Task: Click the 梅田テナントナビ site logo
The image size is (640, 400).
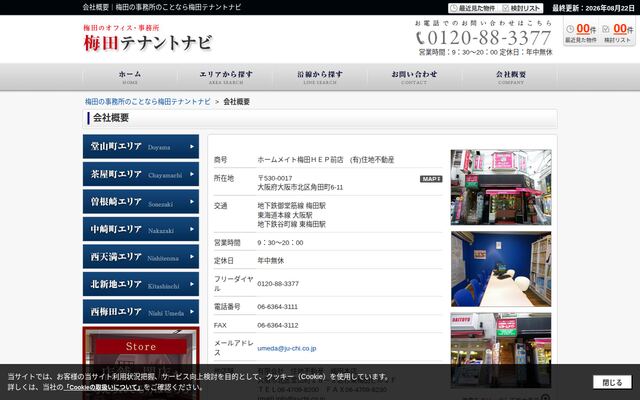Action: coord(148,38)
